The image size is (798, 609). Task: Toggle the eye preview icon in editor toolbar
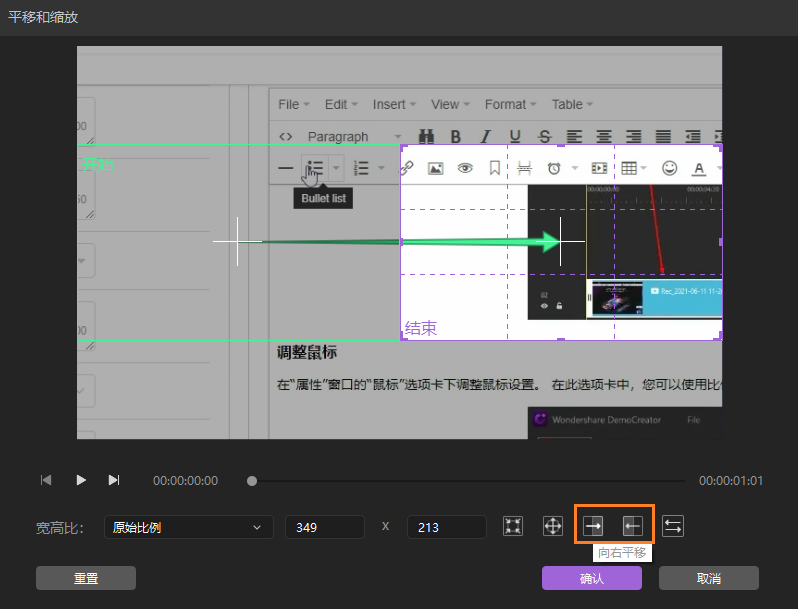point(465,168)
